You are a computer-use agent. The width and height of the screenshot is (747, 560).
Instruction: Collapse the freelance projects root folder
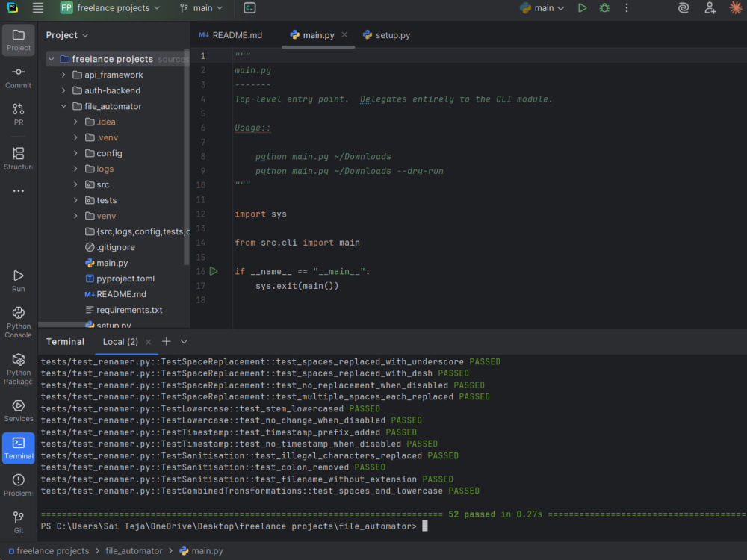coord(51,59)
